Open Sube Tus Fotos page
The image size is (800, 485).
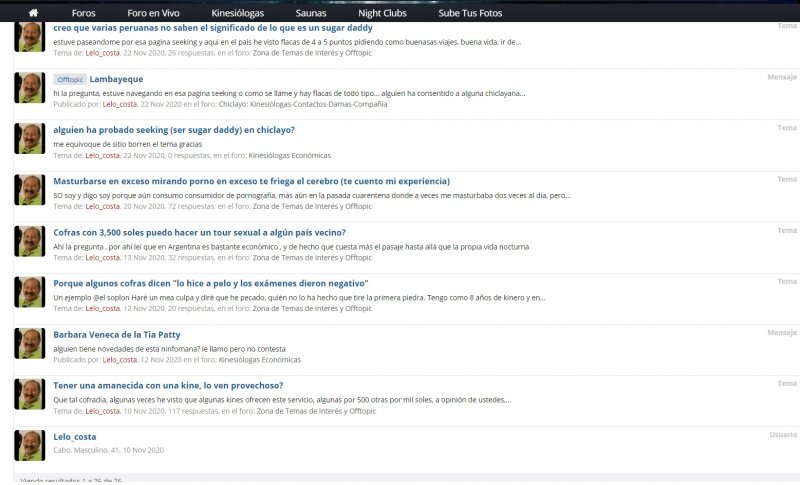(470, 13)
